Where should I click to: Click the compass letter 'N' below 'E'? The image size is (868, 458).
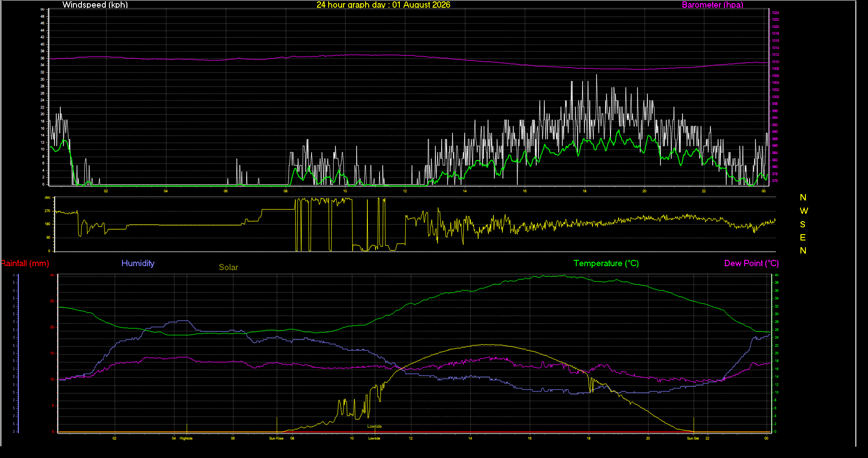coord(803,250)
